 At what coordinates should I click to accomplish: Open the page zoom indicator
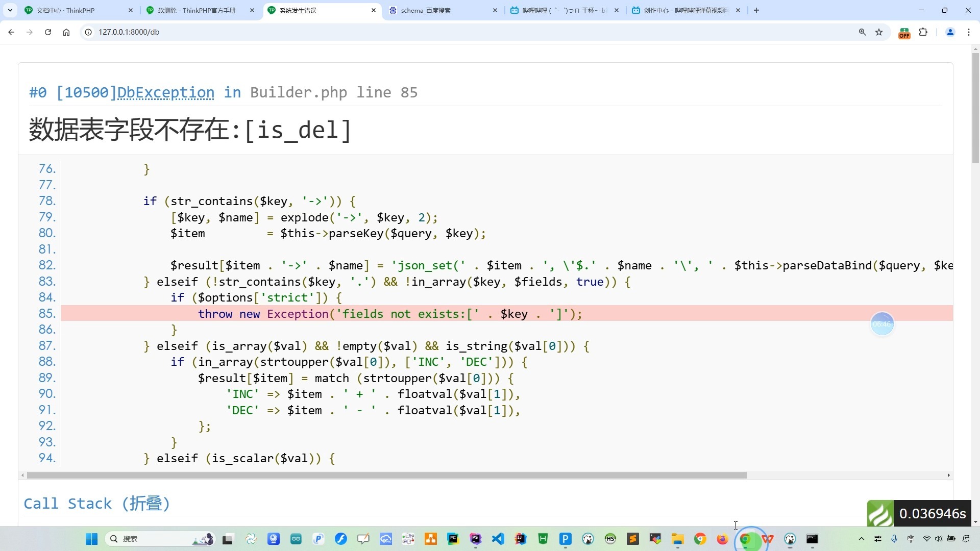[862, 32]
